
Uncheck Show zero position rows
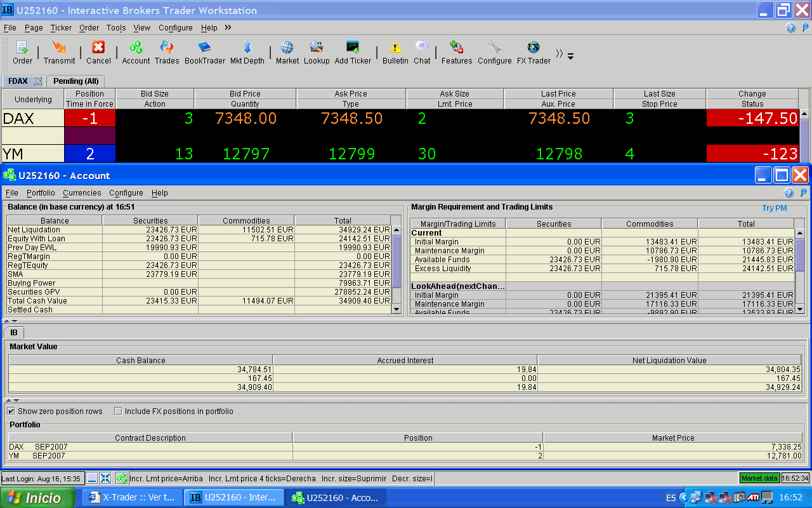[x=11, y=411]
